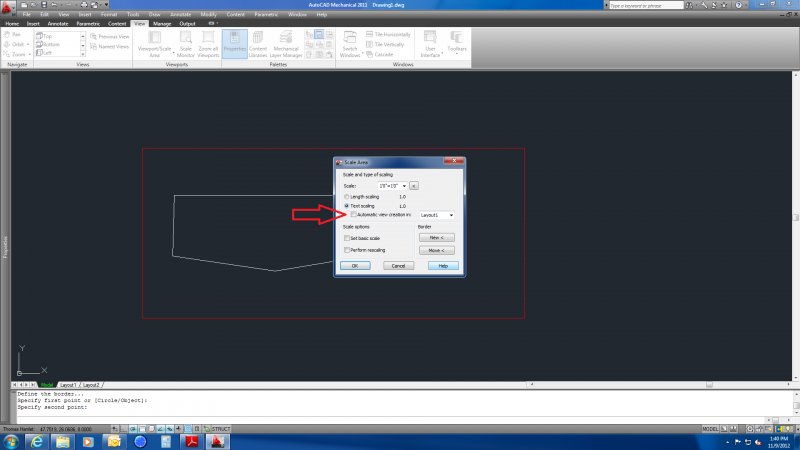
Task: Click the Previous View button
Action: (x=110, y=37)
